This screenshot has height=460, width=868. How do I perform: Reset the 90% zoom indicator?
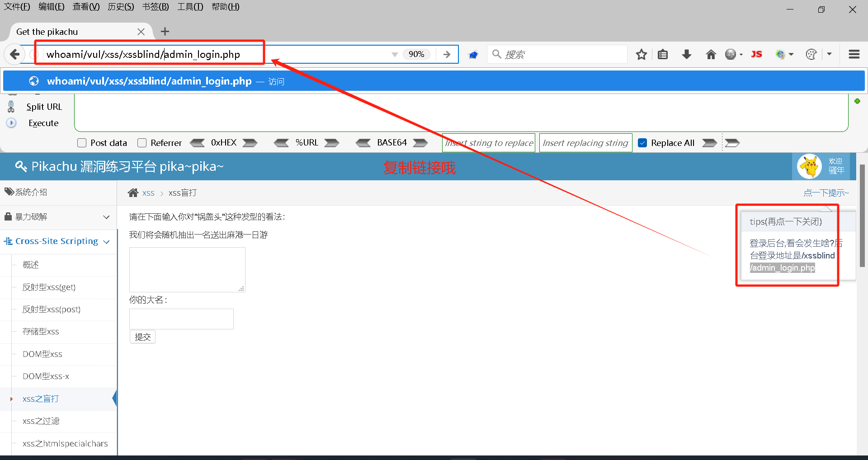[x=416, y=54]
